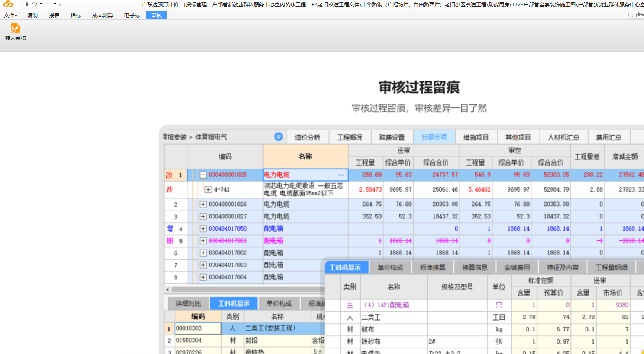Expand row 030404017004 配电箱

pos(203,277)
